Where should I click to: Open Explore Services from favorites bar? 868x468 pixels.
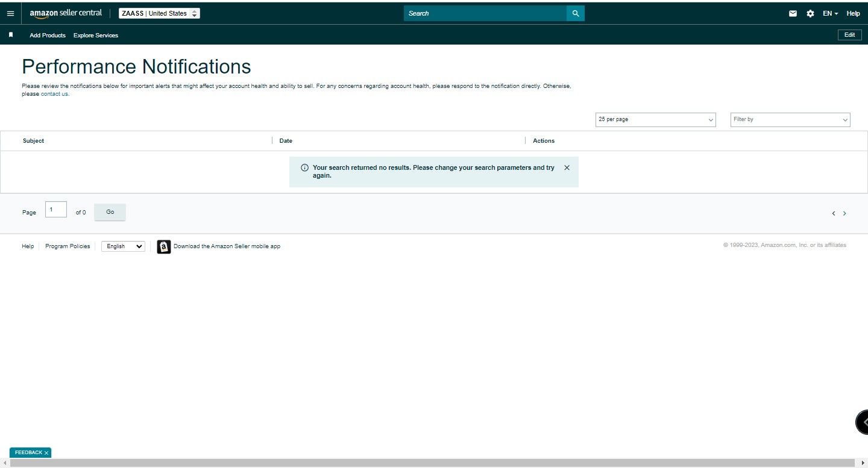coord(96,36)
